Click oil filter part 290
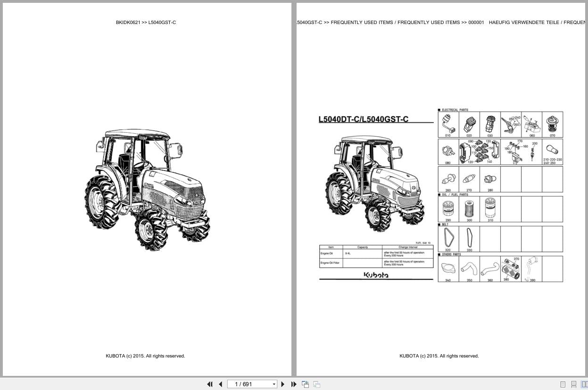 point(448,209)
